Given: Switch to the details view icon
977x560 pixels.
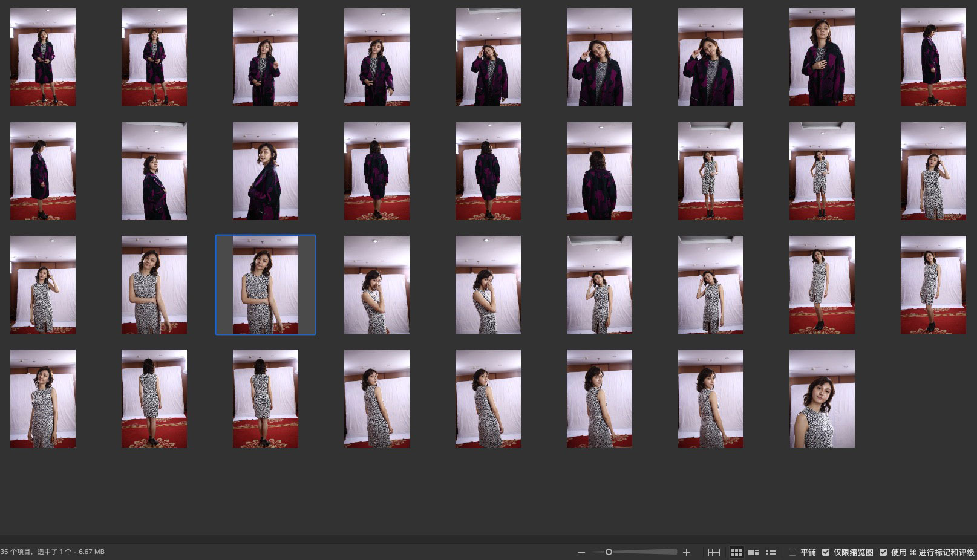Looking at the screenshot, I should (x=753, y=552).
